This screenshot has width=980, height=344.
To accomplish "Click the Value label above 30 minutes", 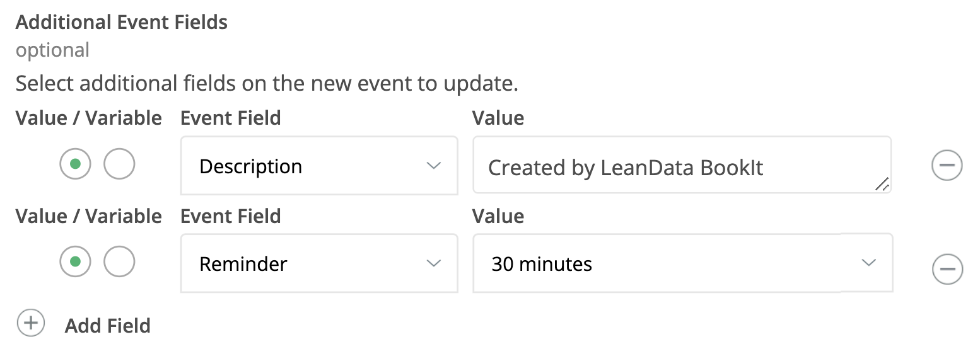I will 498,216.
